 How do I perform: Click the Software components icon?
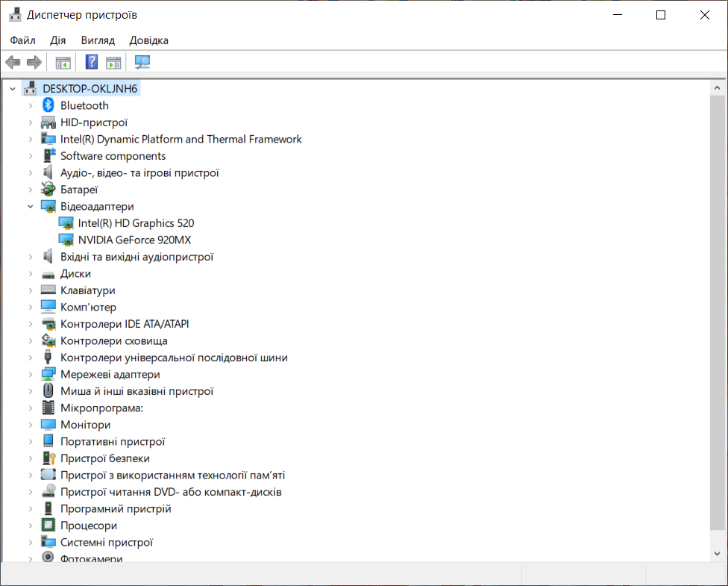point(48,156)
